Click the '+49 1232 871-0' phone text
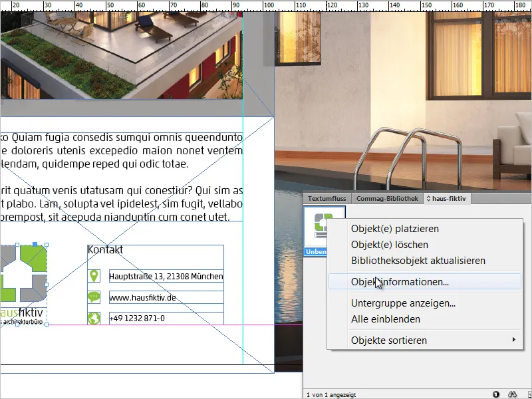The image size is (532, 399). 137,319
